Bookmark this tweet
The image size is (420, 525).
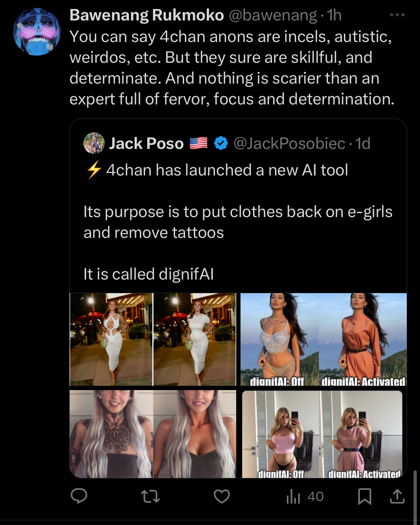click(x=365, y=497)
